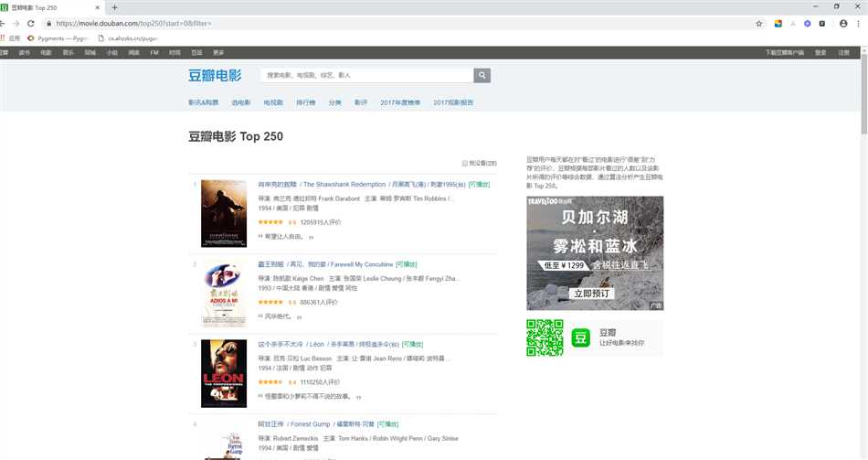Open the 2017 movie report nav link
This screenshot has width=868, height=460.
pyautogui.click(x=453, y=102)
